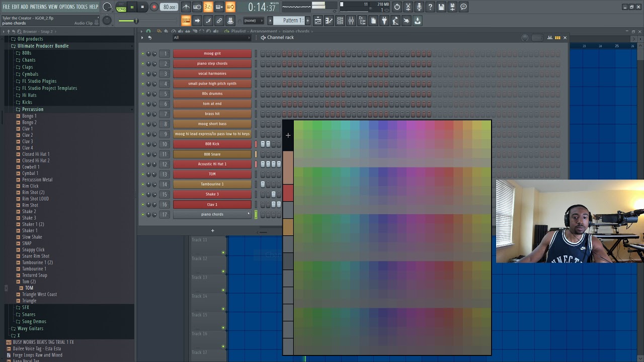Open the piano roll view
The image size is (644, 362).
coord(329,21)
